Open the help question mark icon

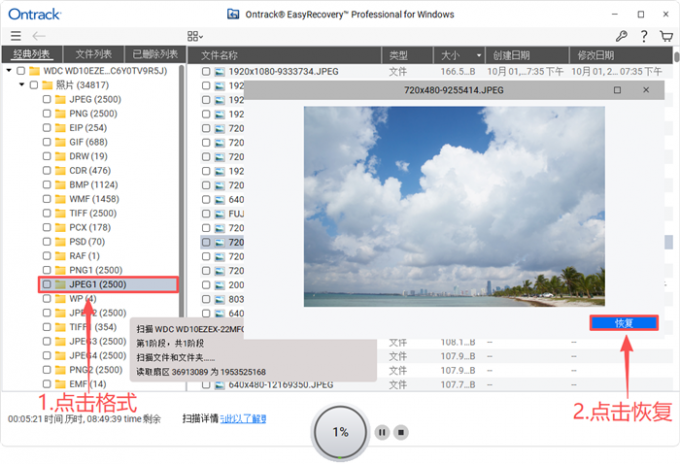coord(643,36)
